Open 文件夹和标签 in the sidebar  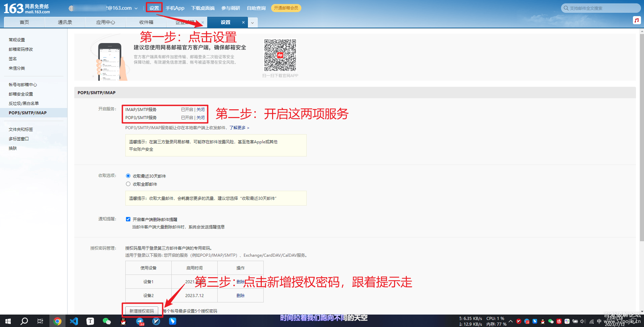click(21, 129)
